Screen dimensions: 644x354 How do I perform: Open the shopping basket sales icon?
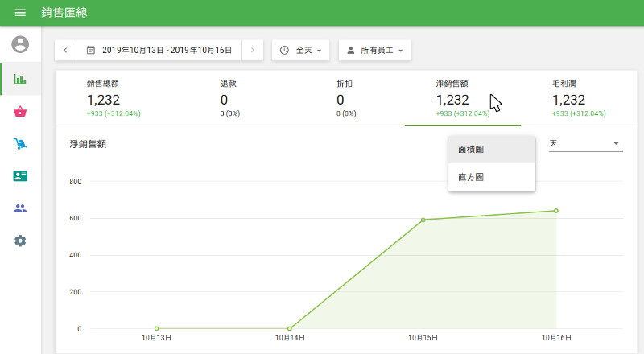[x=20, y=112]
